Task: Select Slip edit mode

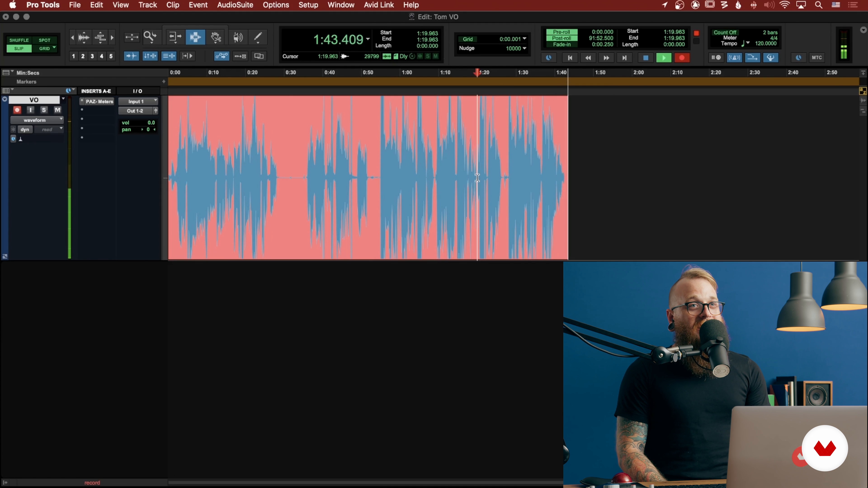Action: (x=19, y=49)
